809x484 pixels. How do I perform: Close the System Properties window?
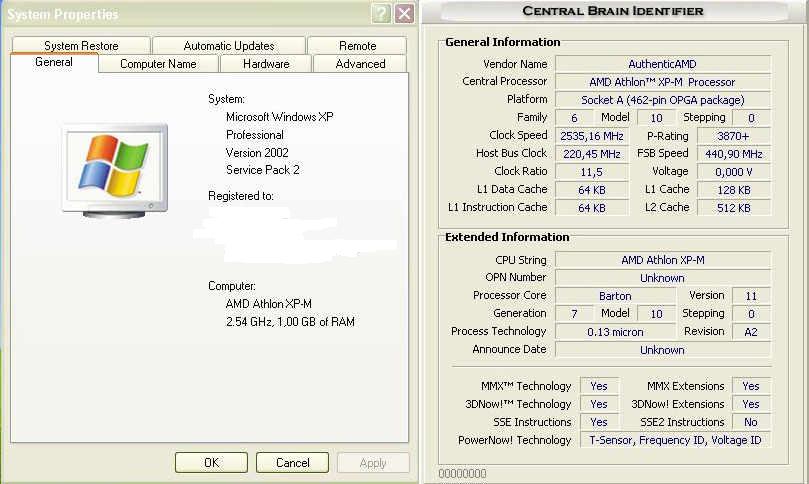[404, 14]
